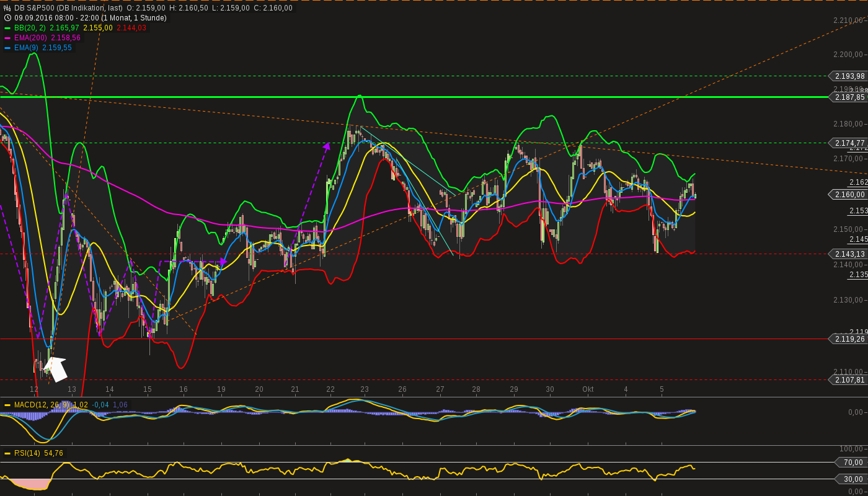Click the lower Bollinger value 2.144,03

(x=131, y=28)
